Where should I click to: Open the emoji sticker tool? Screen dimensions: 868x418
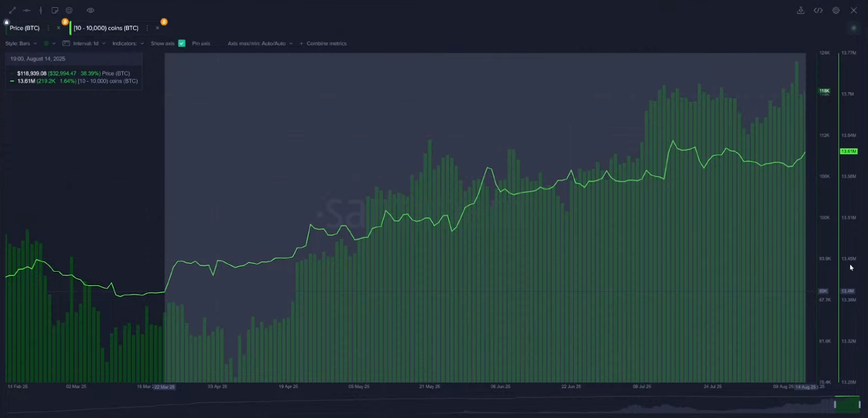[x=69, y=10]
